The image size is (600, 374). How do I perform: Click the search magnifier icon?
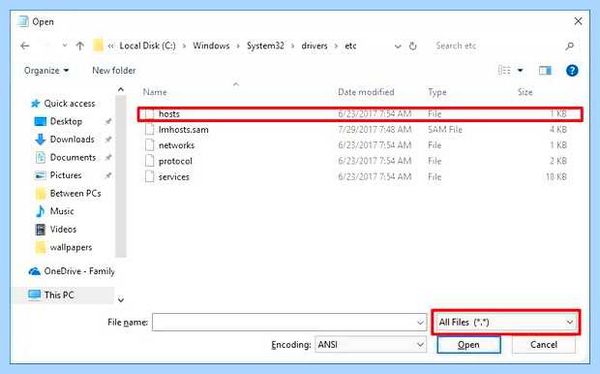[x=569, y=46]
